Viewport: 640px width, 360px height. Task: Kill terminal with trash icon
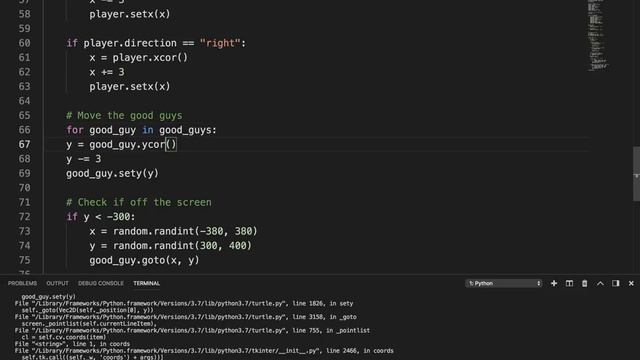point(584,283)
